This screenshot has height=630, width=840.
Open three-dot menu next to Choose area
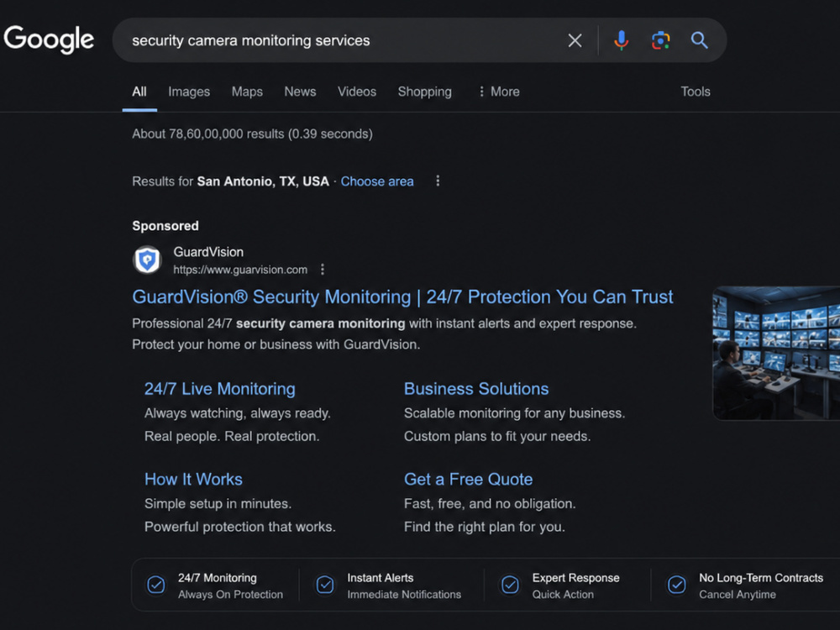pyautogui.click(x=438, y=181)
